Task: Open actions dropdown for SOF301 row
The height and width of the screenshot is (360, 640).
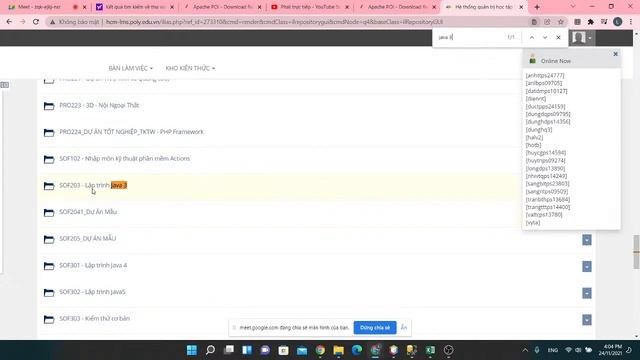Action: (587, 267)
